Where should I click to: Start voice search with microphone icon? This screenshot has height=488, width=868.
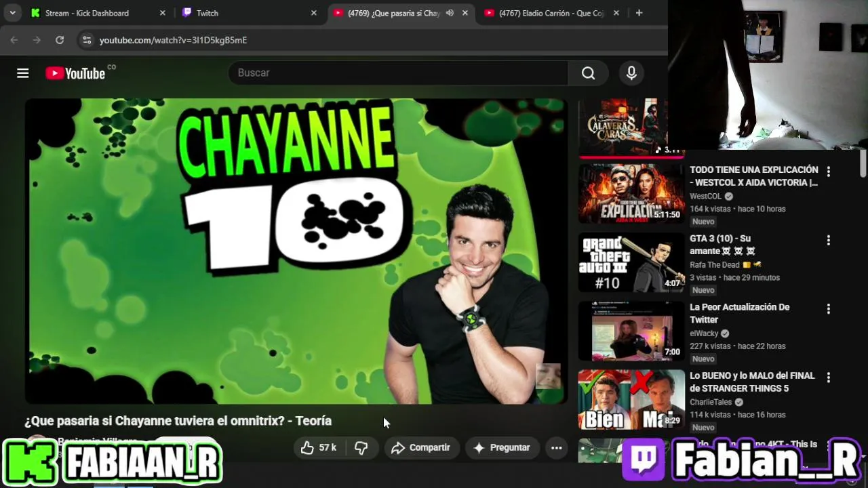click(631, 73)
